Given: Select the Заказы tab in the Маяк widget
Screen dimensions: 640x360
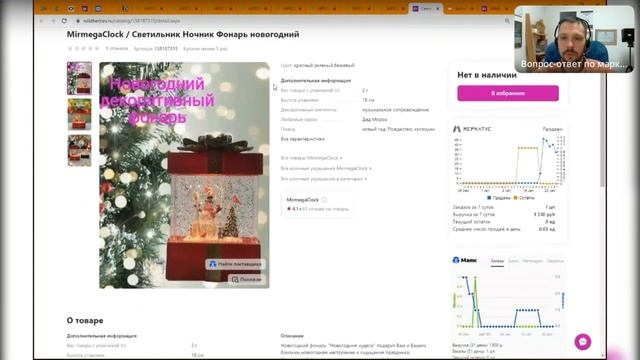Looking at the screenshot, I should pyautogui.click(x=497, y=261).
